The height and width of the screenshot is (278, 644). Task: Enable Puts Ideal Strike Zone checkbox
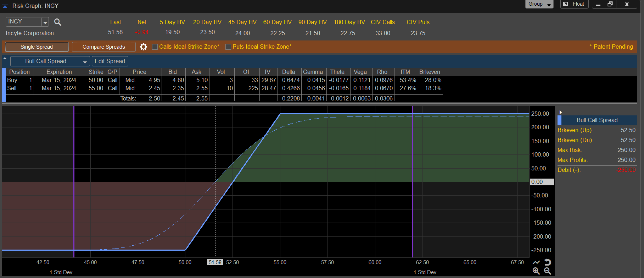click(x=228, y=47)
